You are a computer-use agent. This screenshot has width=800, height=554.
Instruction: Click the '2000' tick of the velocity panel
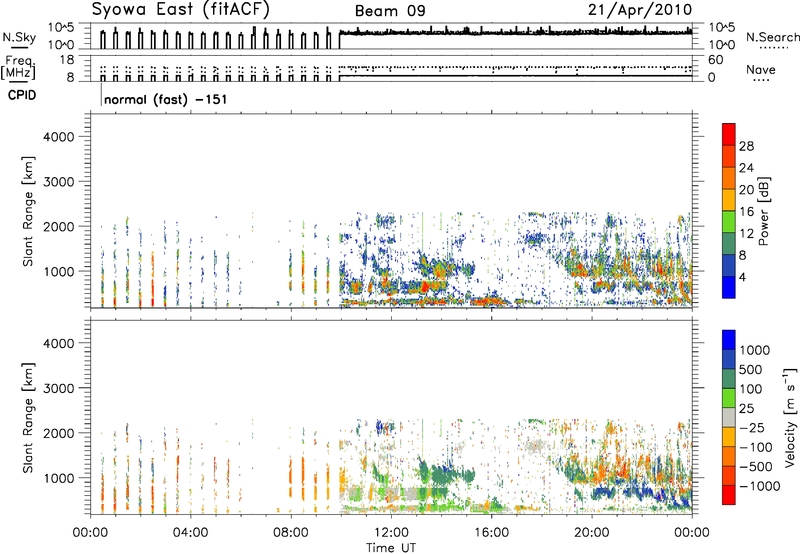[59, 433]
